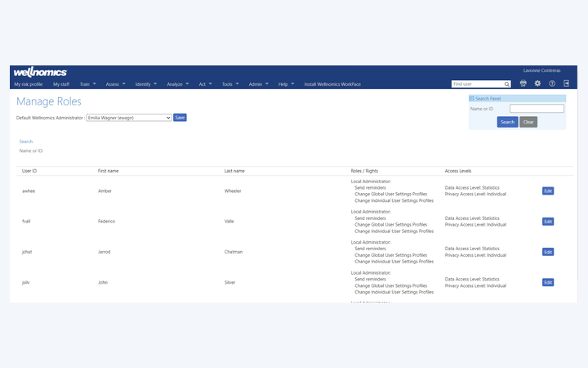The image size is (588, 368).
Task: Edit roles for Federico Valle
Action: pyautogui.click(x=548, y=222)
